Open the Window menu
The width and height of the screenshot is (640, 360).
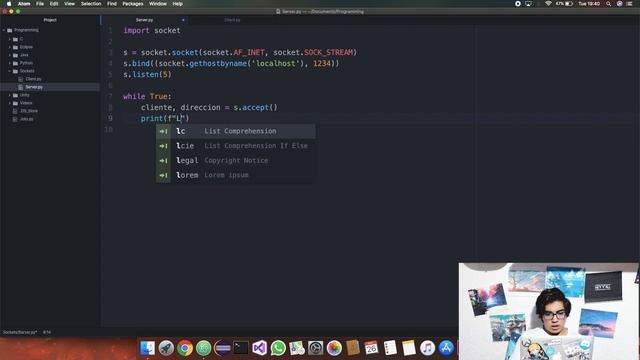point(158,4)
